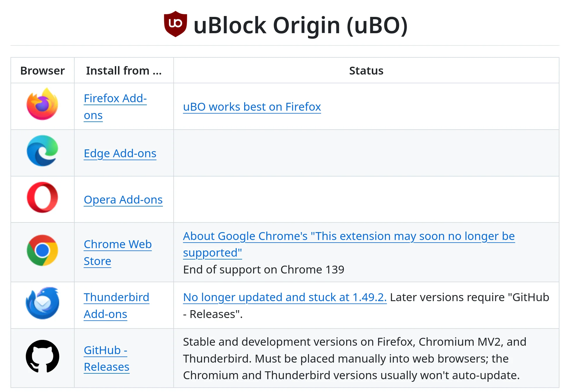Open the GitHub Releases link

click(106, 358)
